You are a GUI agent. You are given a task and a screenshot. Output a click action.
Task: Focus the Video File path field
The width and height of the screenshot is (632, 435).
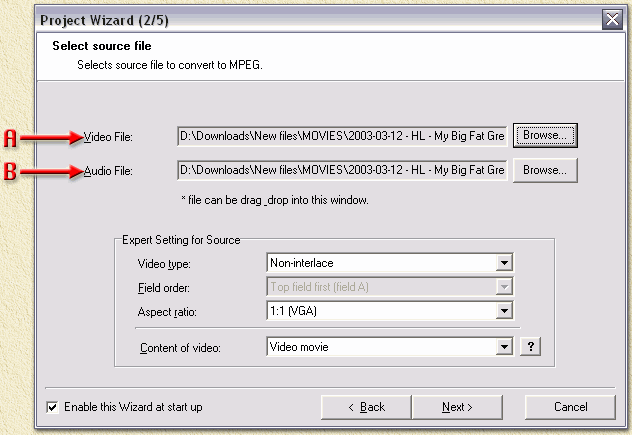pos(341,136)
